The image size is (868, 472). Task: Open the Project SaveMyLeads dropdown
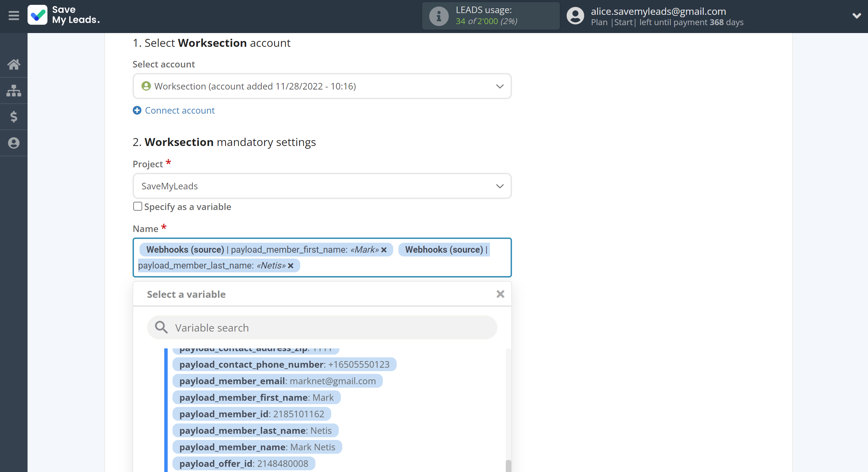coord(322,186)
